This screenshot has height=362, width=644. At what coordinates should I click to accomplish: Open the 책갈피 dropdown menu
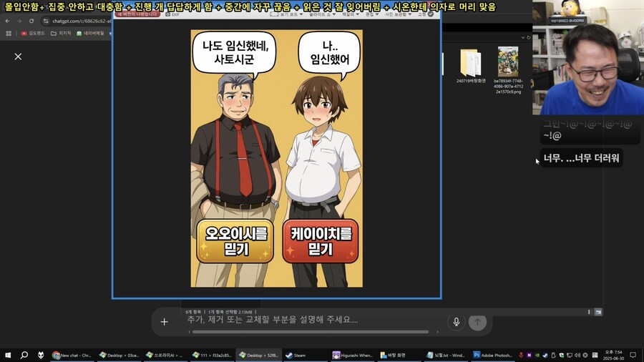click(351, 14)
